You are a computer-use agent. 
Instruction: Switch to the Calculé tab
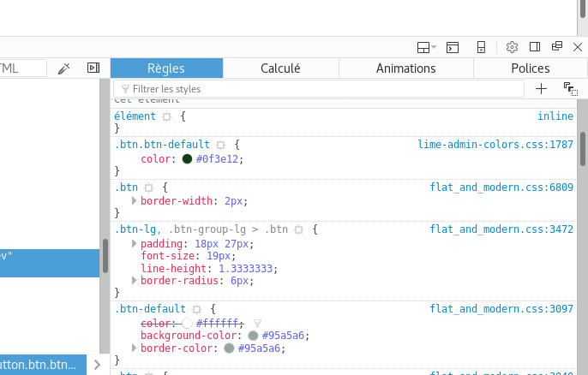click(x=280, y=68)
